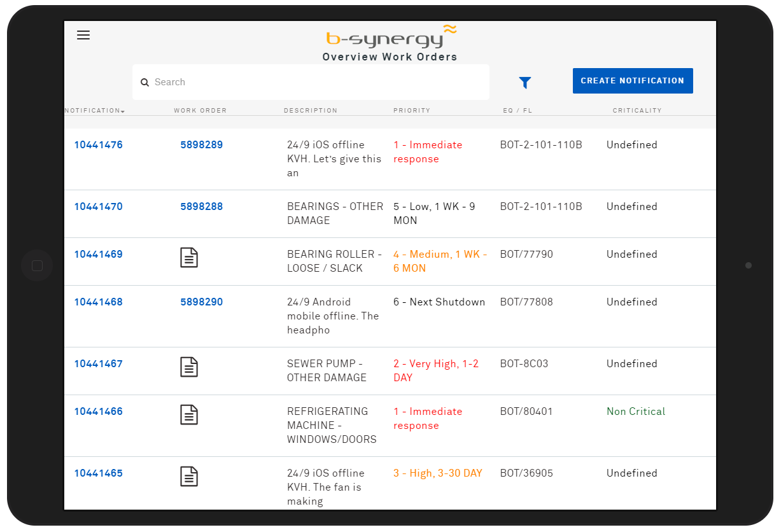The height and width of the screenshot is (532, 781).
Task: Open work order 5898290
Action: pos(202,302)
